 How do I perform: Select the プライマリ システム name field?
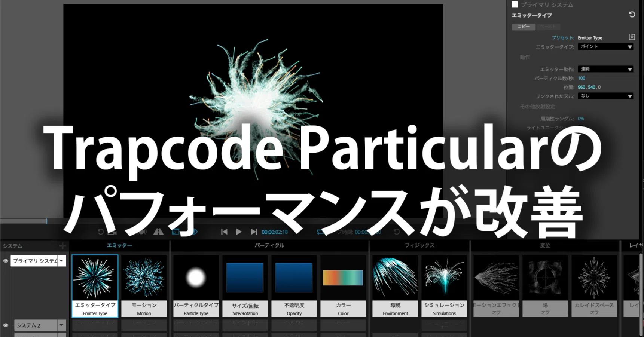click(34, 261)
